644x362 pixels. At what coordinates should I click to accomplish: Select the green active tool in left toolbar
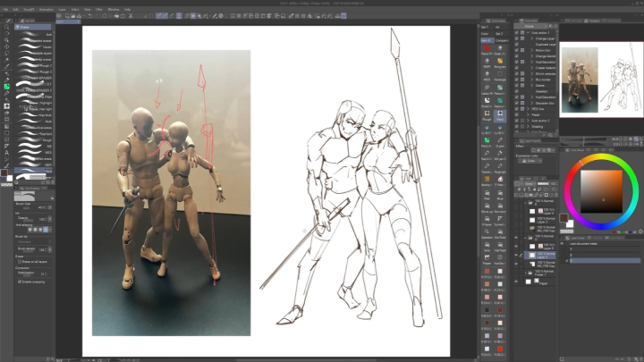click(6, 87)
